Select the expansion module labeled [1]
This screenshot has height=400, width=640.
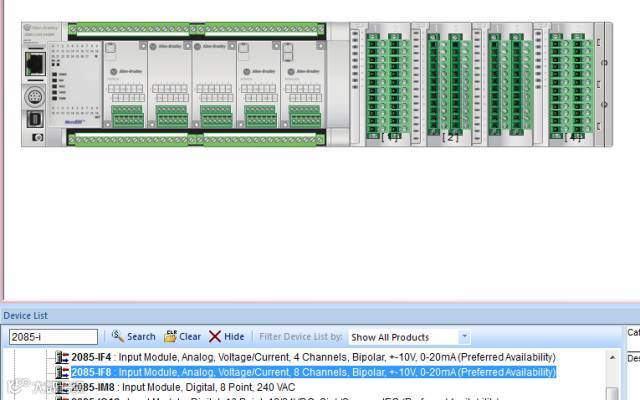click(380, 84)
